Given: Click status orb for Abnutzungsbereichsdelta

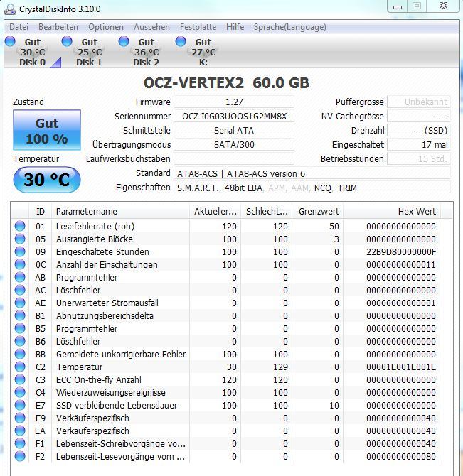Looking at the screenshot, I should 20,315.
